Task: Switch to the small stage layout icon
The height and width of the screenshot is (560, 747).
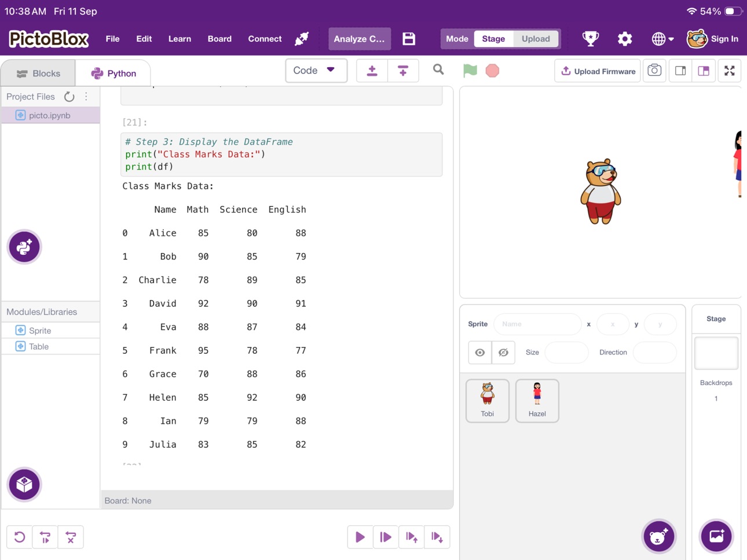Action: 680,71
